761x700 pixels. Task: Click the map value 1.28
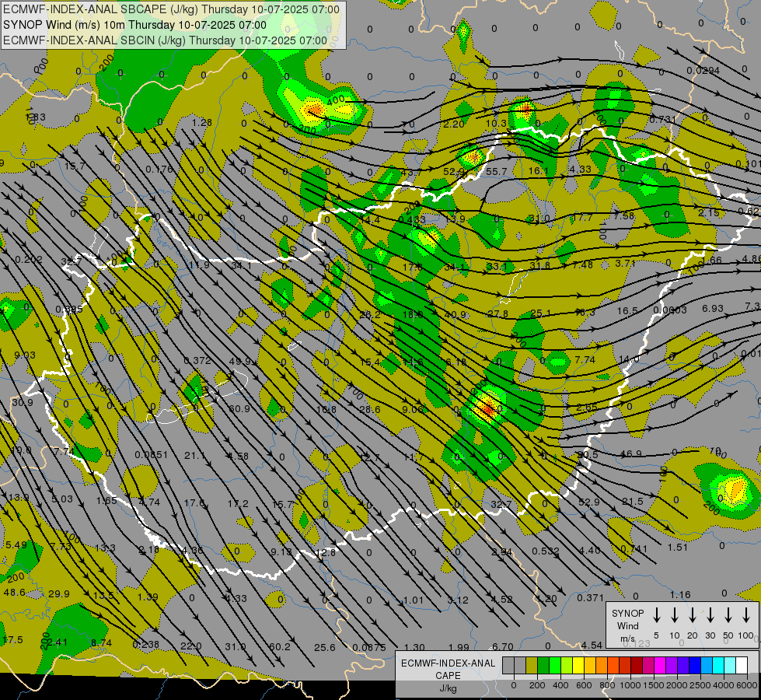[201, 122]
